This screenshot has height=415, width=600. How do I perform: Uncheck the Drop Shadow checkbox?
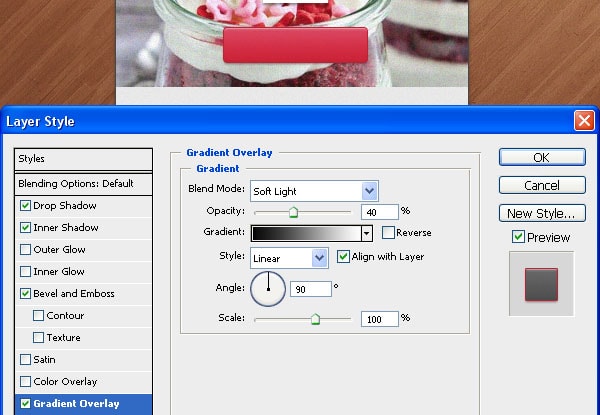[25, 205]
